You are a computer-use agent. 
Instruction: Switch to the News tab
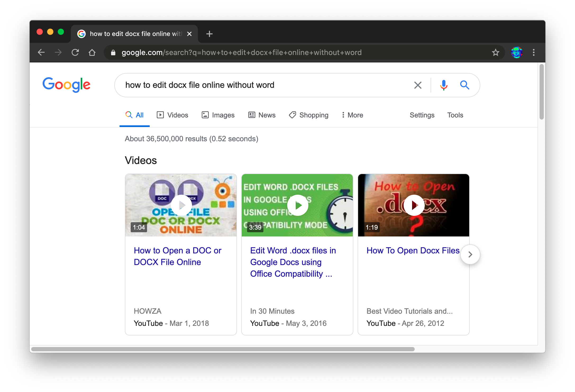coord(262,115)
